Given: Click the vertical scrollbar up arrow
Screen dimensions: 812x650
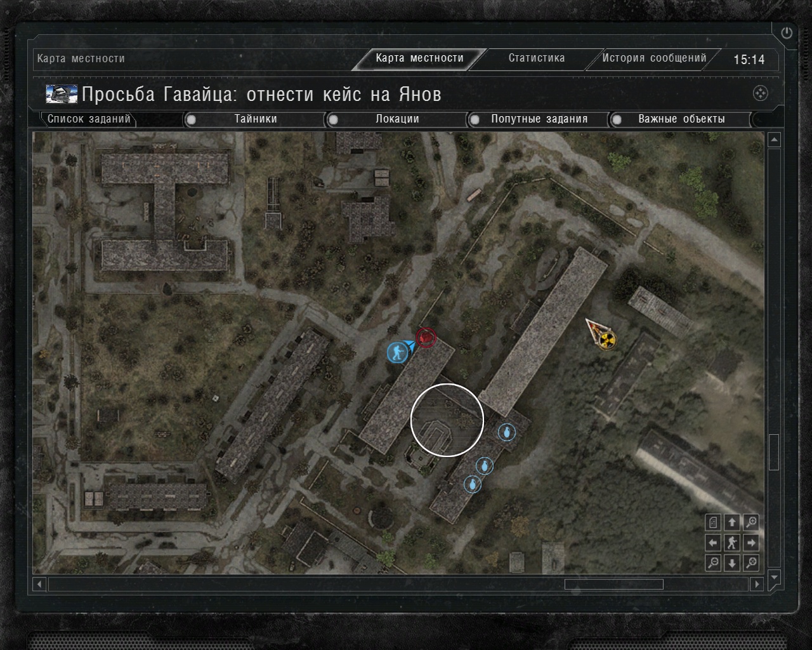Looking at the screenshot, I should pyautogui.click(x=774, y=140).
